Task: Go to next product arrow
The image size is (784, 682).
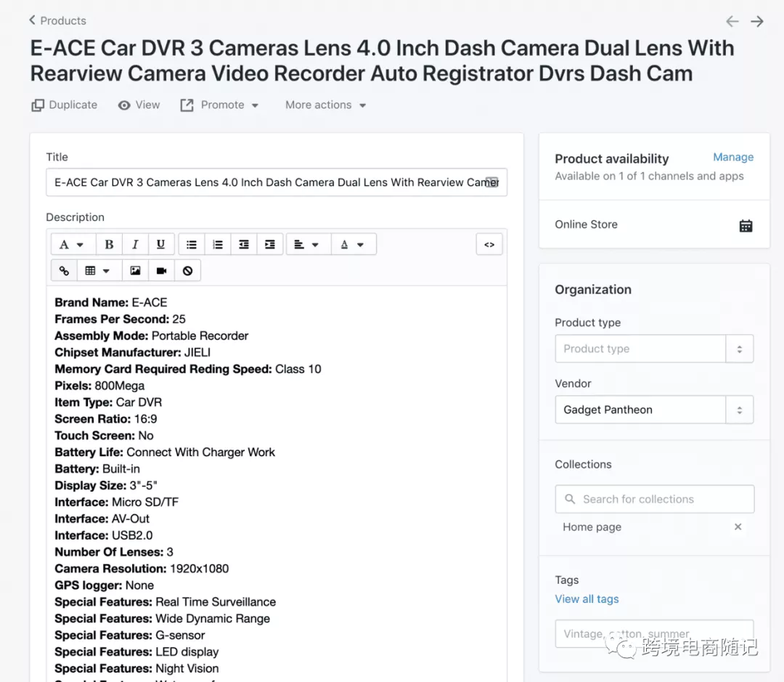Action: point(757,21)
